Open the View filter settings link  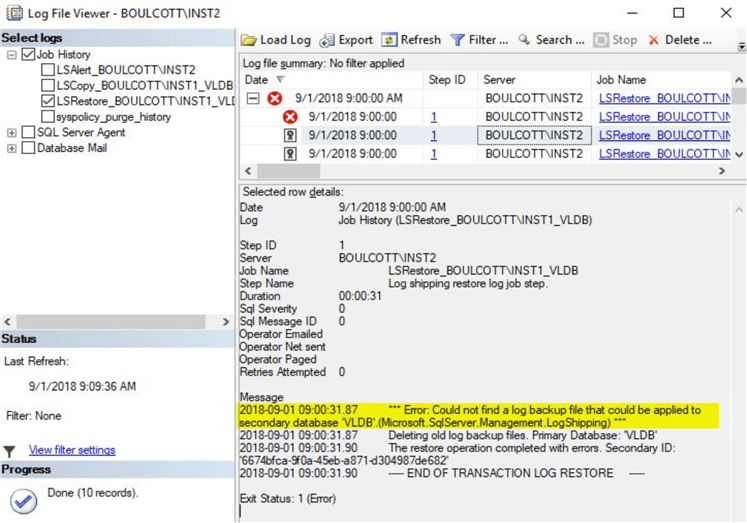[72, 450]
